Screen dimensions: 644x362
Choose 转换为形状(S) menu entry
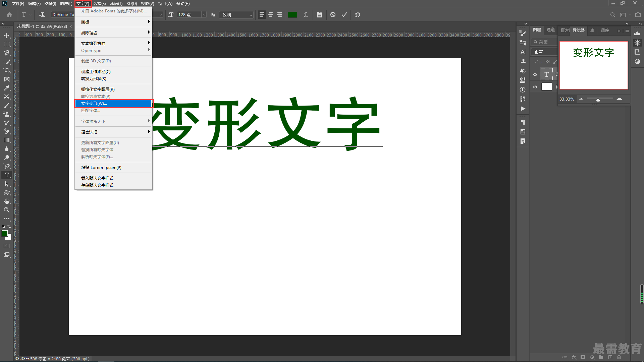click(113, 78)
